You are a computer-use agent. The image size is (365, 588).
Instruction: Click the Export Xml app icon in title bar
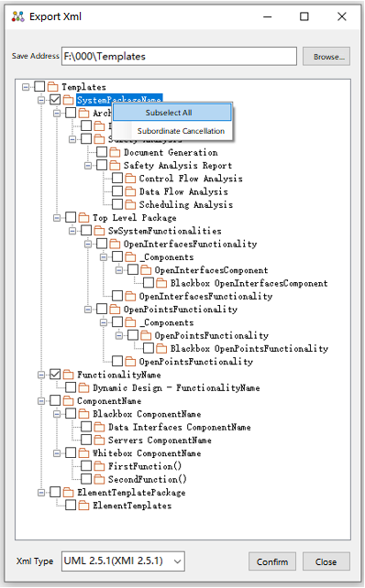coord(17,16)
